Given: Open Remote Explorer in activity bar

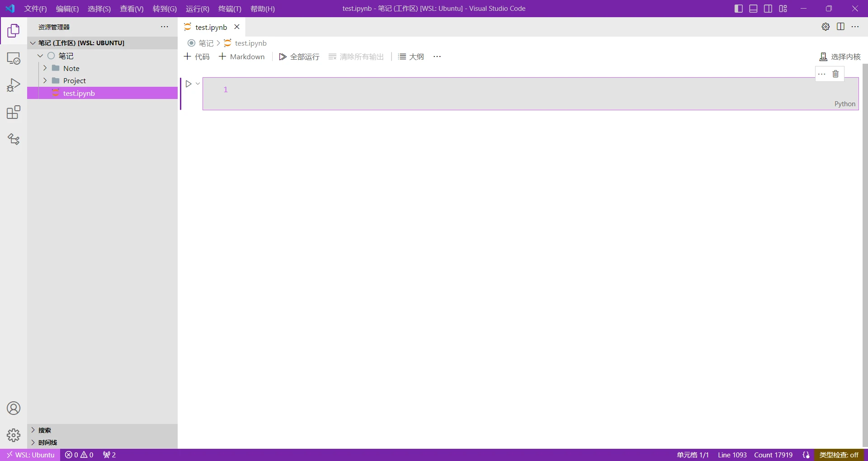Looking at the screenshot, I should (14, 58).
